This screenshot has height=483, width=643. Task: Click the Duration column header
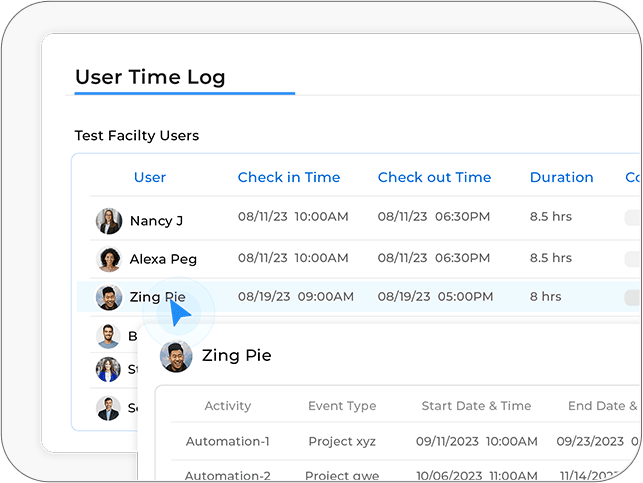tap(561, 177)
